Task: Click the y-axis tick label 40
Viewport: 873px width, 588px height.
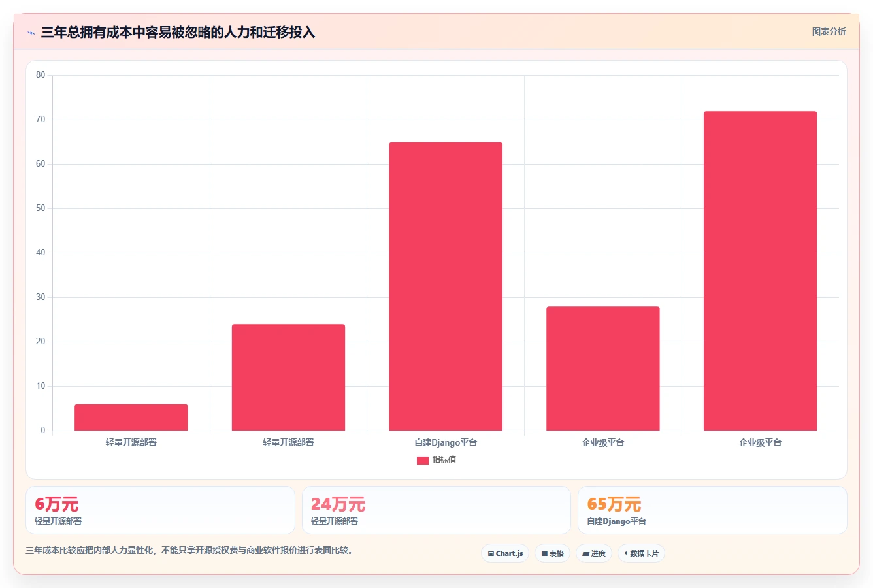Action: [41, 253]
